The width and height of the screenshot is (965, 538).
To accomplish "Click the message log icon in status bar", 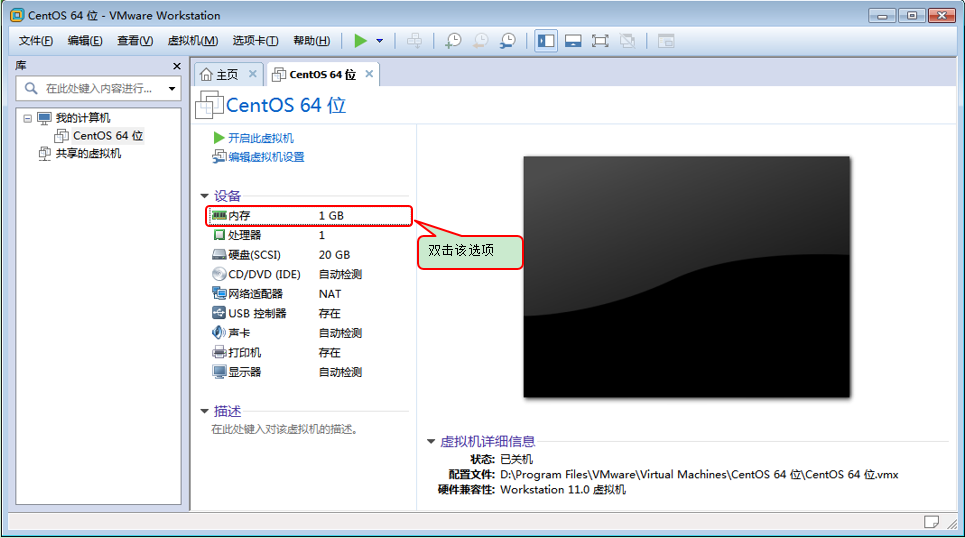I will [x=931, y=522].
